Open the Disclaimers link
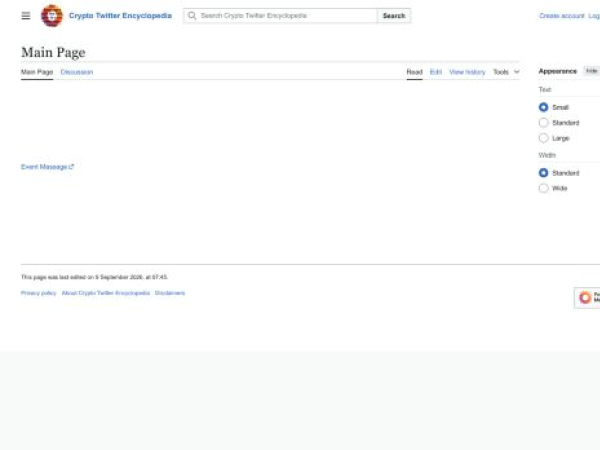Screen dimensions: 600x450 [x=170, y=293]
